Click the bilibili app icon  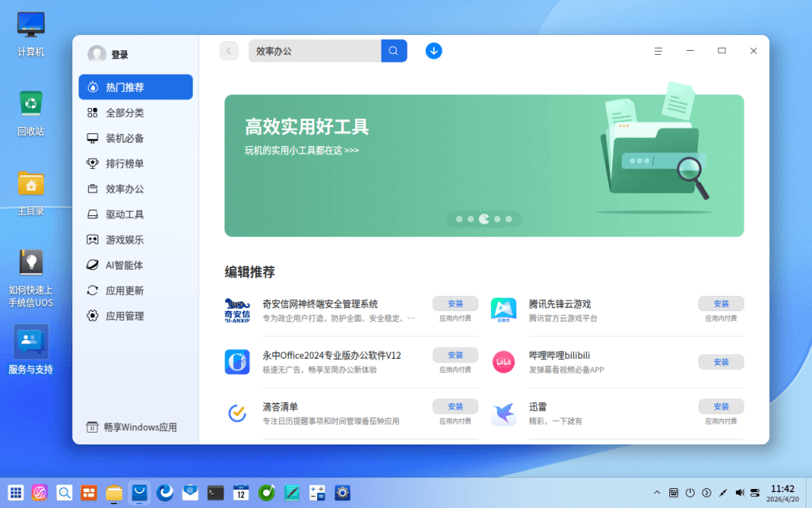pos(504,362)
